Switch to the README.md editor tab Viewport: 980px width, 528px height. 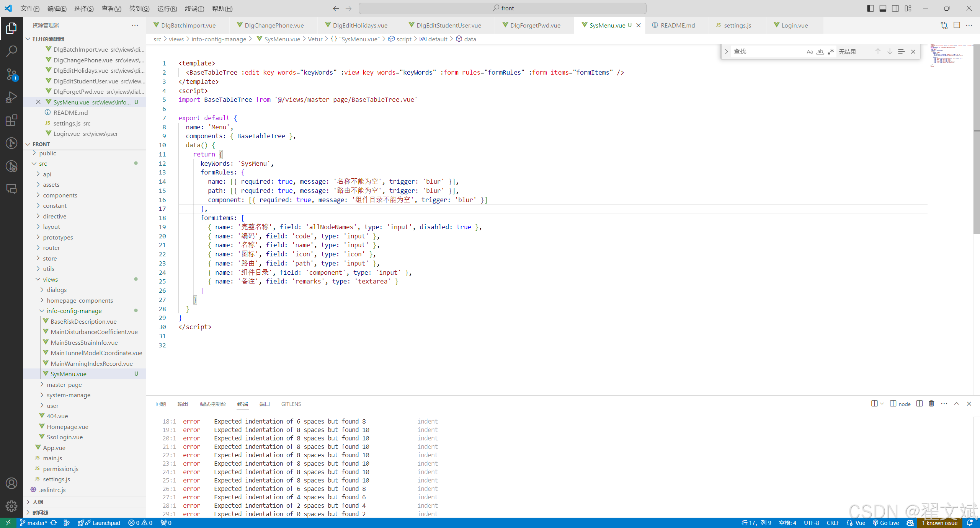[677, 25]
